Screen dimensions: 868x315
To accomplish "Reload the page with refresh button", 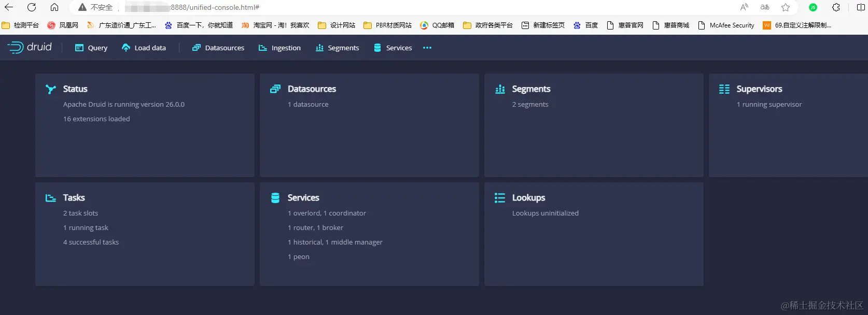I will [x=32, y=7].
